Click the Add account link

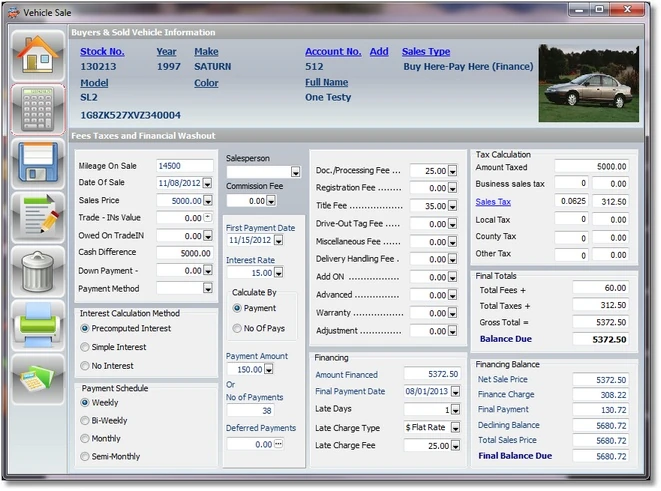click(x=379, y=52)
